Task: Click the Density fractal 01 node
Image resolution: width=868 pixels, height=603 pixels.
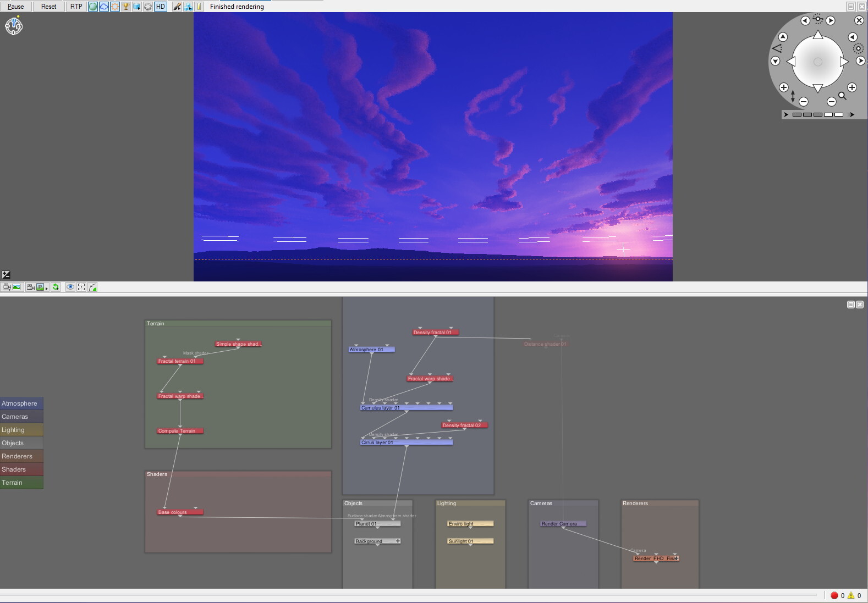Action: click(435, 333)
